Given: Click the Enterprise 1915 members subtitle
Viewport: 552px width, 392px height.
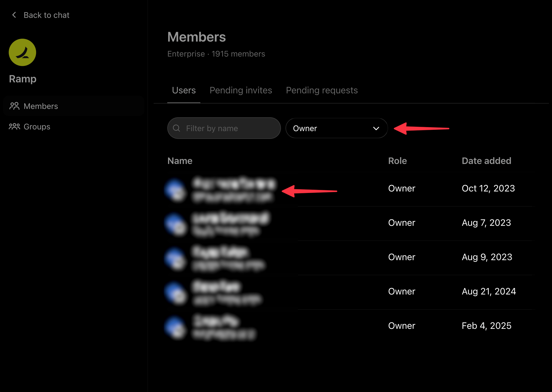Looking at the screenshot, I should [216, 54].
